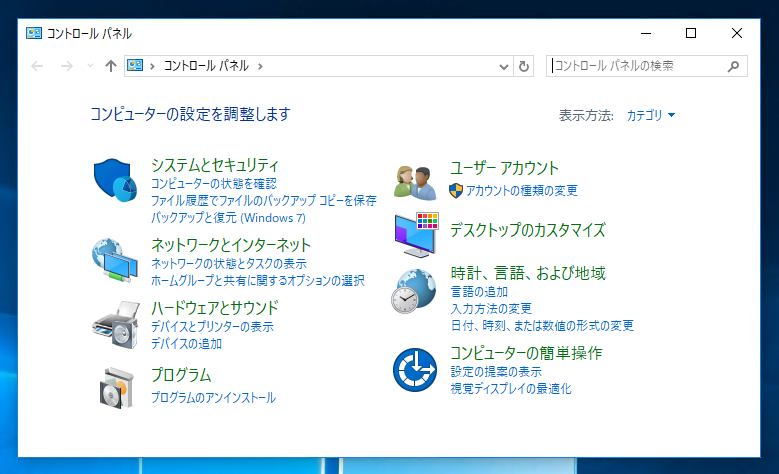779x474 pixels.
Task: Open the Desktop customization monitor icon
Action: [x=416, y=235]
